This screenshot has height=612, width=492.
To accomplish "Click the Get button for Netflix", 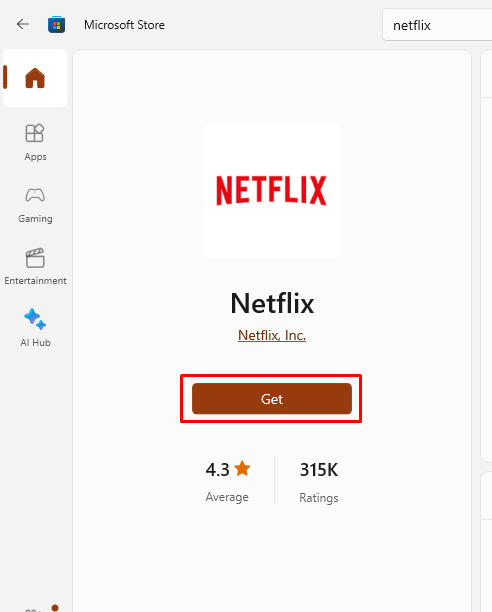I will 272,399.
